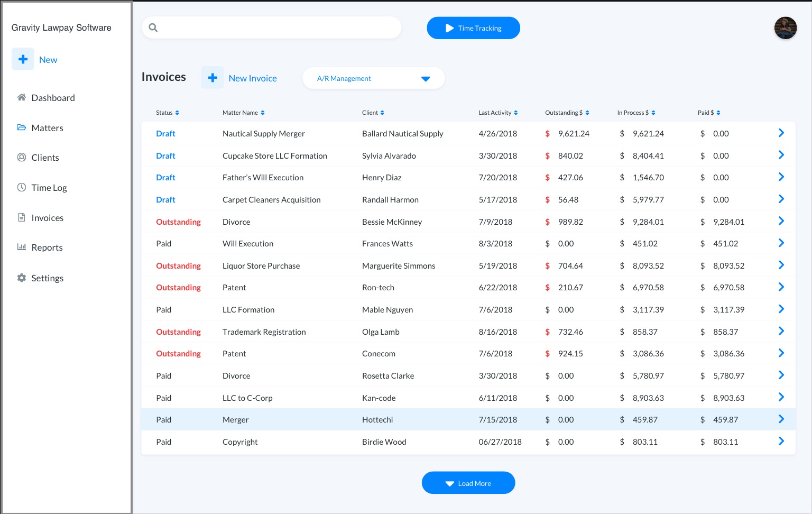This screenshot has width=812, height=514.
Task: Sort by Outstanding $ column arrows
Action: (x=587, y=113)
